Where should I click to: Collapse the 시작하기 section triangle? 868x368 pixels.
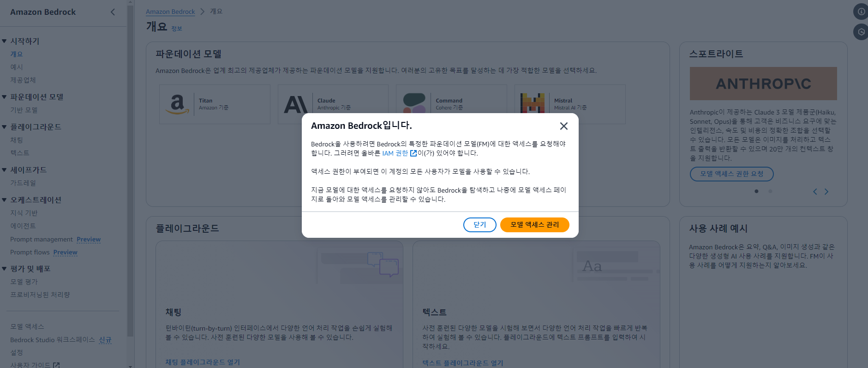coord(4,41)
